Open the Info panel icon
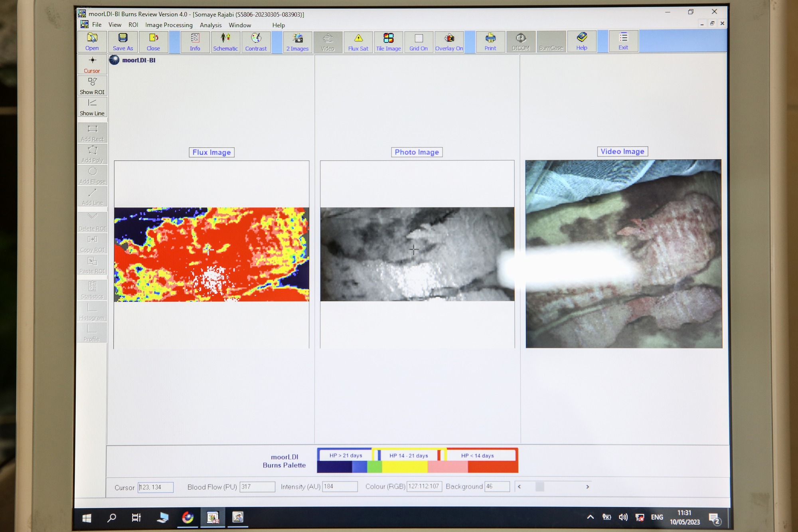Viewport: 798px width, 532px height. tap(195, 42)
